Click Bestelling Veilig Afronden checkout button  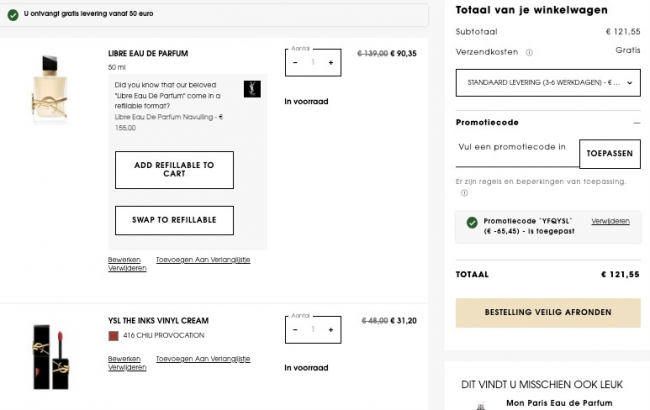click(547, 312)
